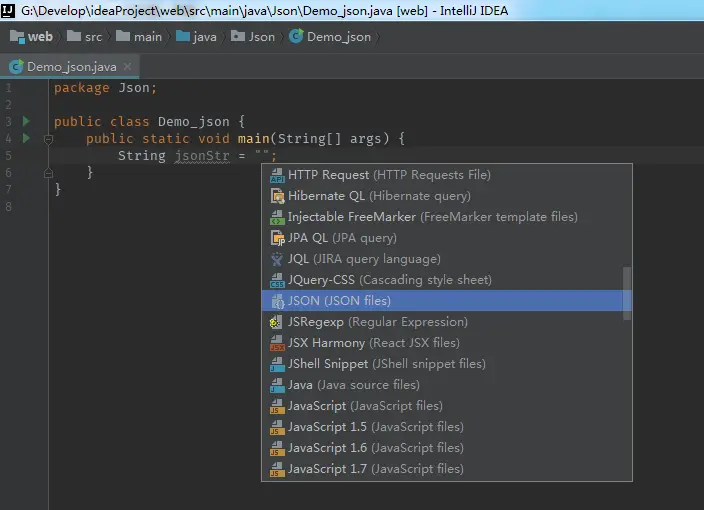Click the Json package icon in breadcrumb
Image resolution: width=704 pixels, height=510 pixels.
pos(238,36)
